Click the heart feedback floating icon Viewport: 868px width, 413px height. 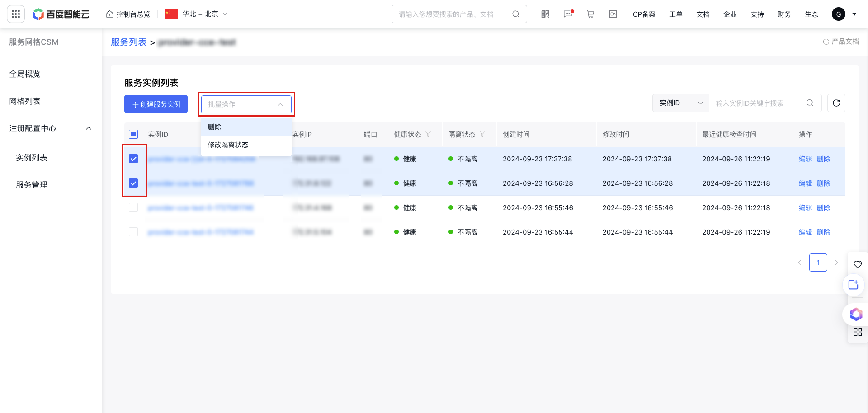858,264
